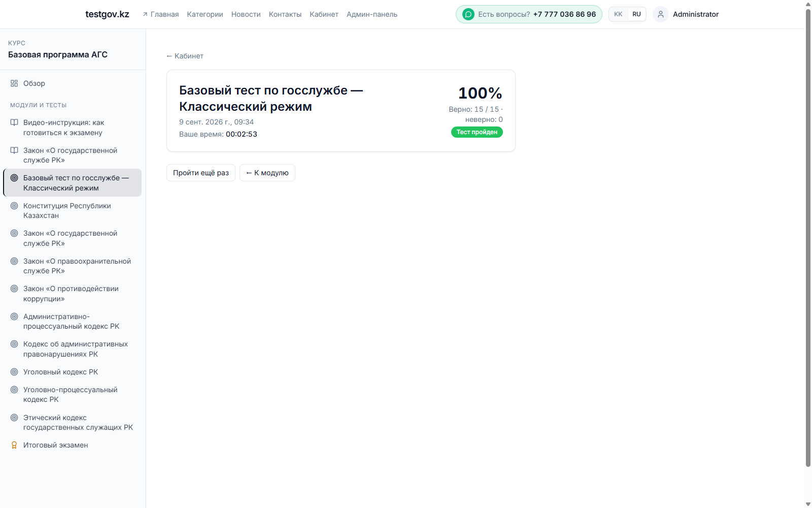Click target icon beside Уголовно-процессуальный кодекс РК
The width and height of the screenshot is (812, 508).
(14, 390)
